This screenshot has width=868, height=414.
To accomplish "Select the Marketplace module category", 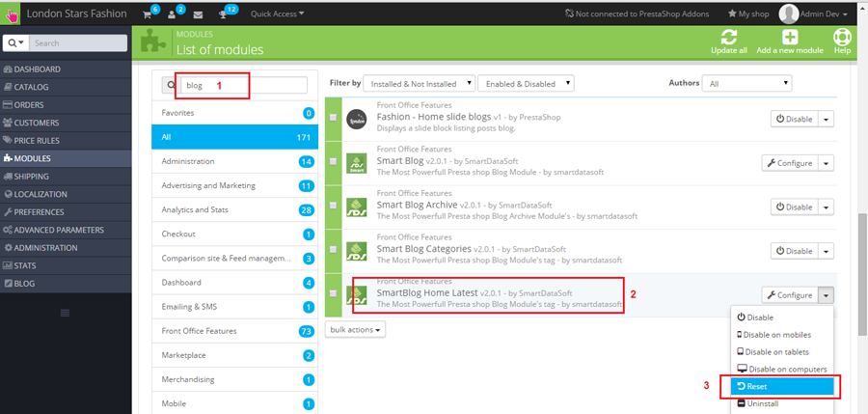I will (x=234, y=355).
